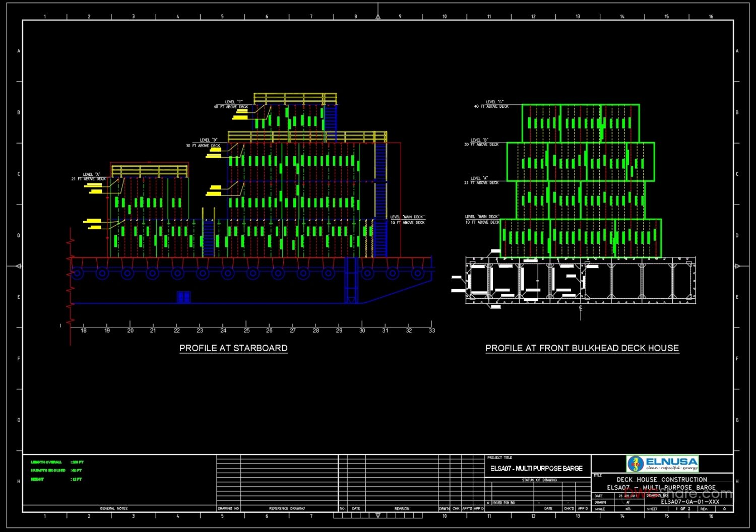Select Level "B" label on front bulkhead view

click(481, 142)
